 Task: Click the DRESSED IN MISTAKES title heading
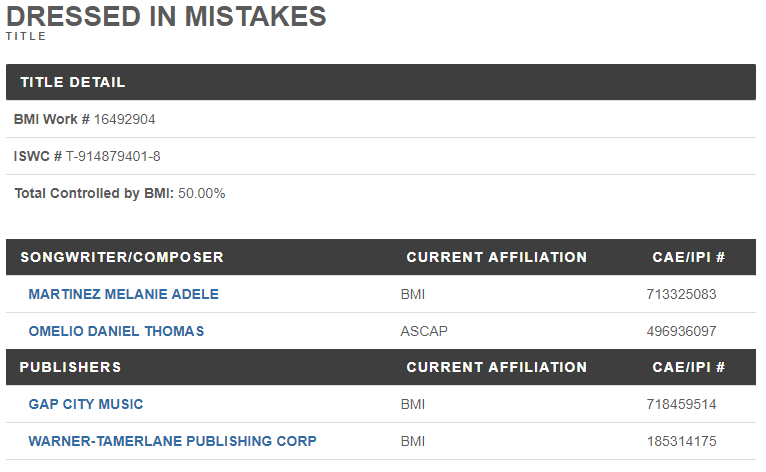166,16
